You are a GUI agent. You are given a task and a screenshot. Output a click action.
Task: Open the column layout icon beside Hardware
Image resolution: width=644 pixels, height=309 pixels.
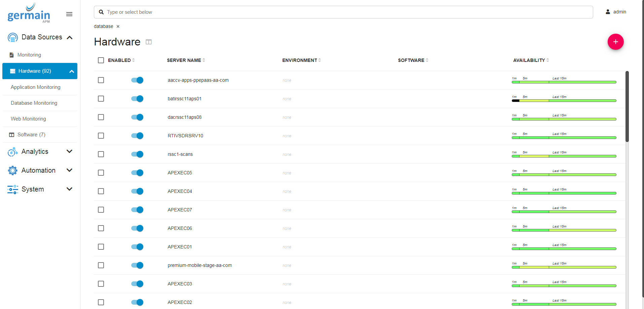[149, 42]
